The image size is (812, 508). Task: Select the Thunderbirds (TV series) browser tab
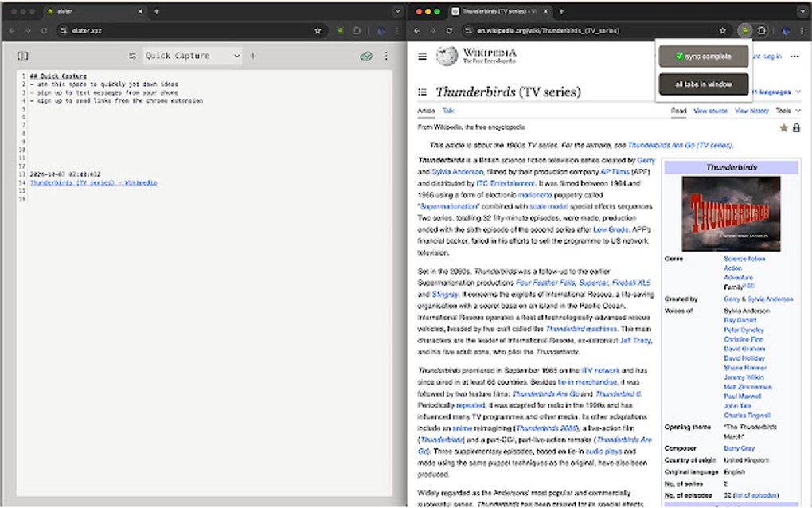[x=498, y=11]
